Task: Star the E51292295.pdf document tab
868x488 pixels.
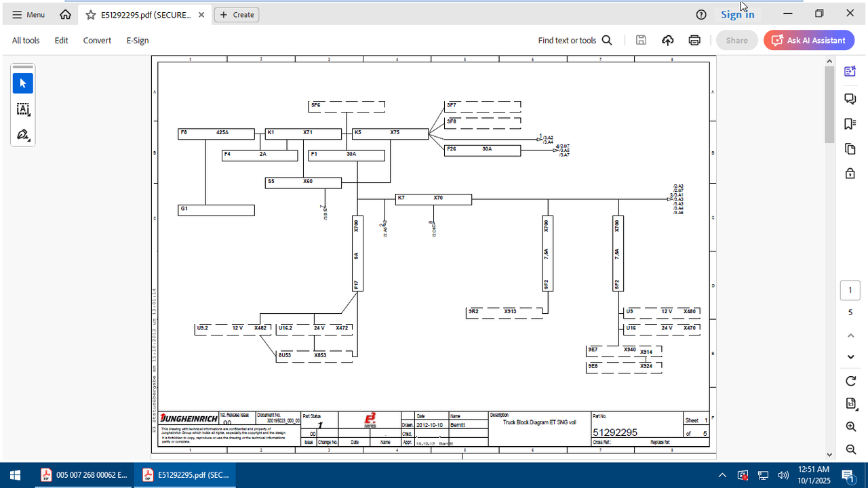Action: coord(90,14)
